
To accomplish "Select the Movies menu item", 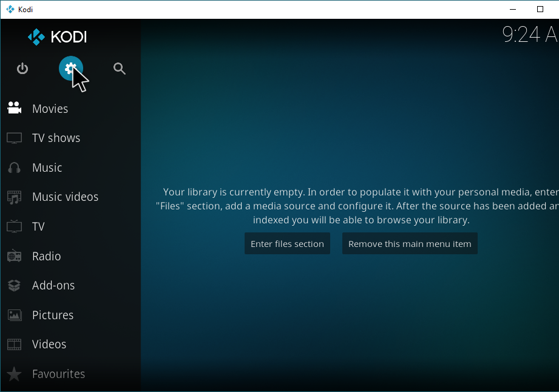I will click(50, 109).
